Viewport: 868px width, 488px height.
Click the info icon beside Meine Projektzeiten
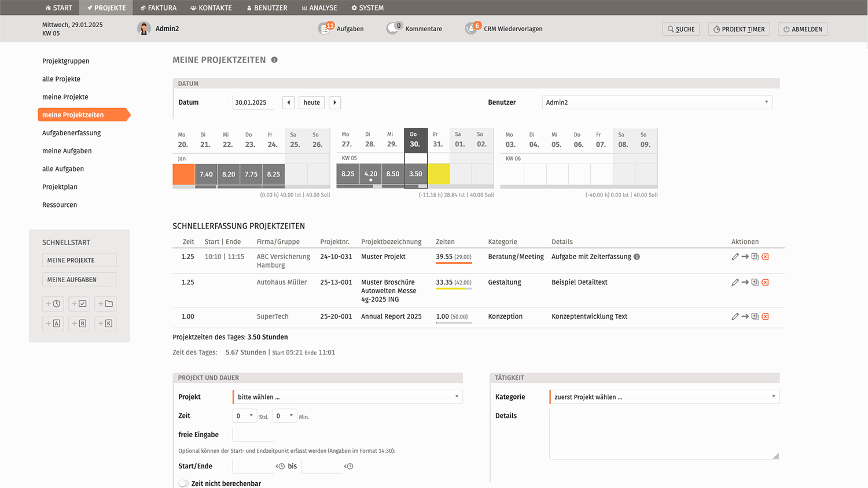click(274, 60)
